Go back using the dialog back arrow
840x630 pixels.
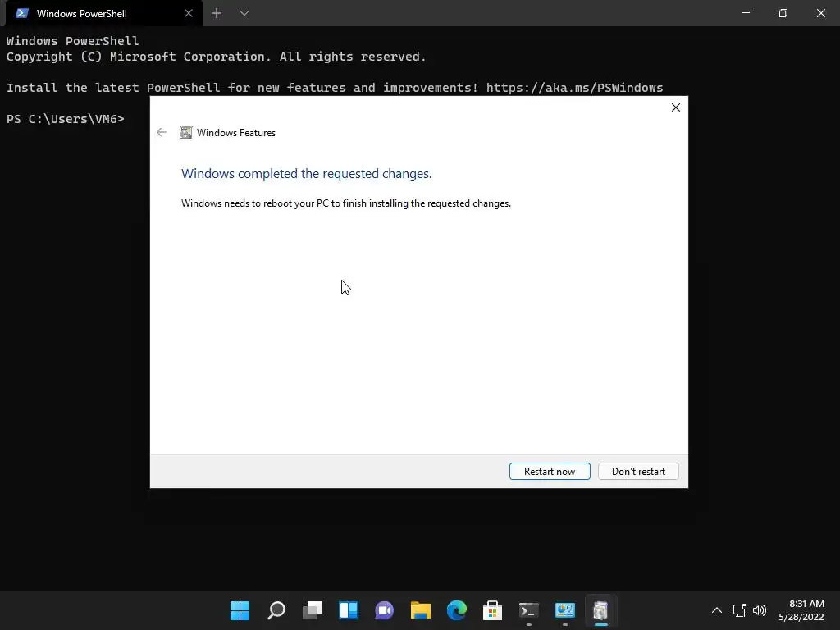pos(162,132)
